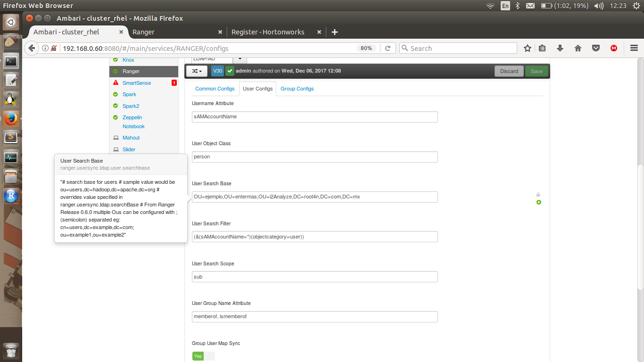Open the zoom level control showing 80%
Screen dimensions: 644x362
(x=366, y=48)
